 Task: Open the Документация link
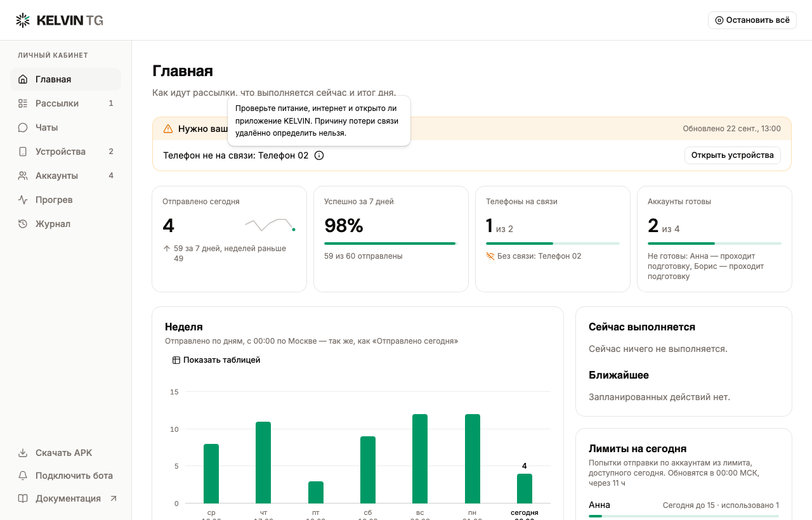[x=65, y=498]
